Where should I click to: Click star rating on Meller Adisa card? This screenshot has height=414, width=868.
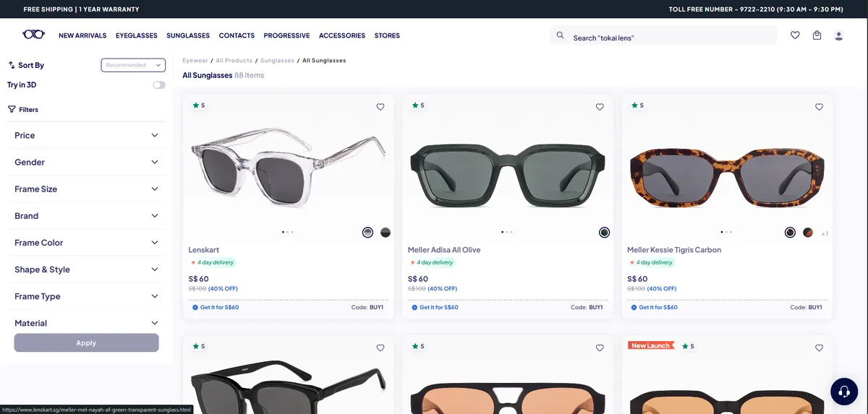point(418,105)
